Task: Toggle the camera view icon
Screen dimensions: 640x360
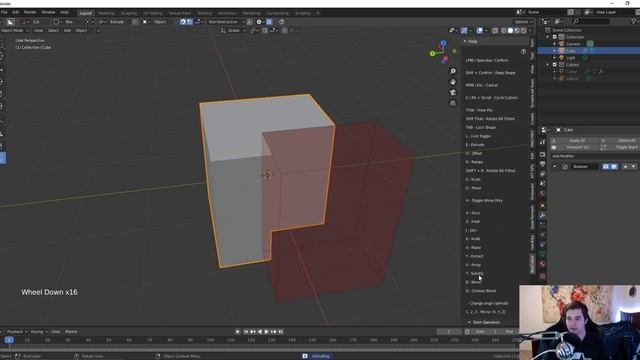Action: click(453, 93)
